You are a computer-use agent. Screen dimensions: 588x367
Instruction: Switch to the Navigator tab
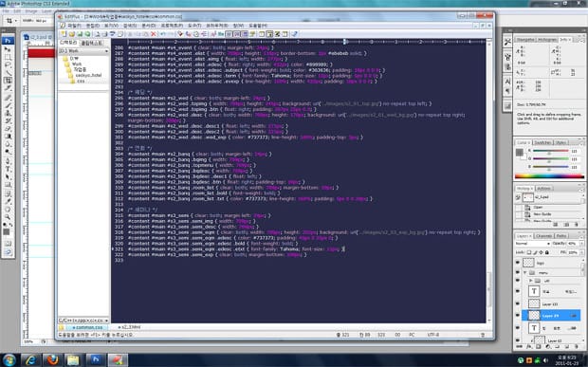tap(525, 40)
